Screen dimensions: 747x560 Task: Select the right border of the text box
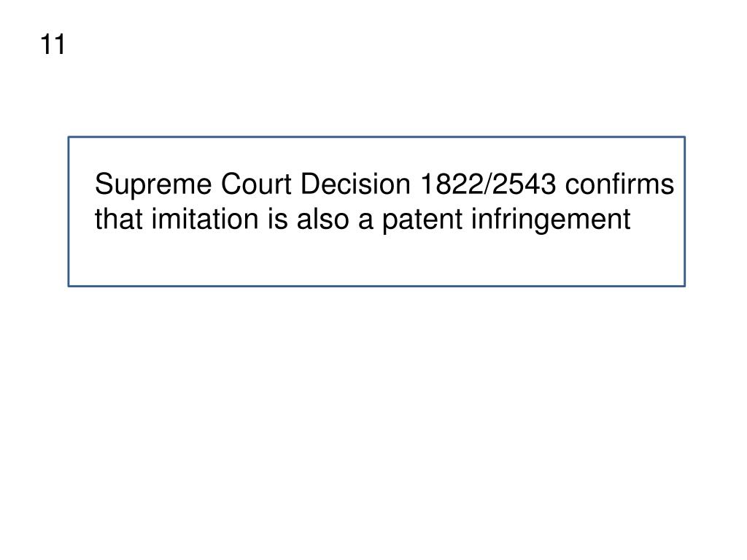[684, 211]
